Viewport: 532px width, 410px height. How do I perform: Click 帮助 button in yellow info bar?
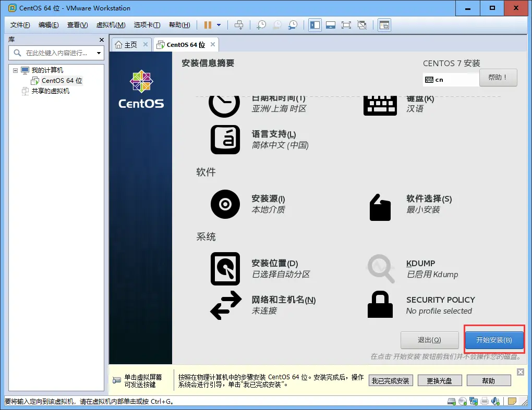(489, 381)
